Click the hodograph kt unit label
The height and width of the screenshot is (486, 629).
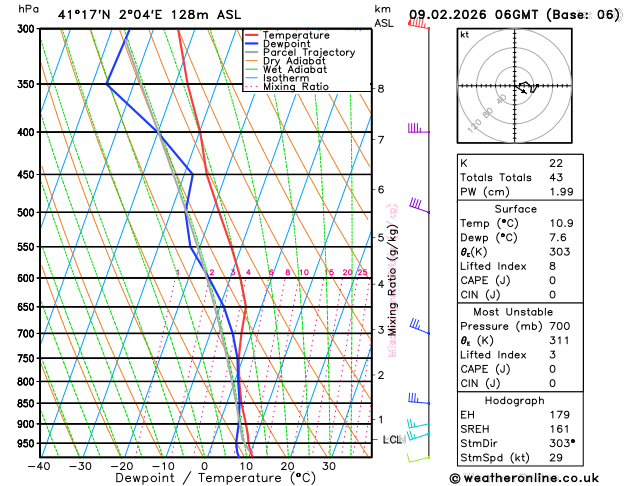click(x=465, y=35)
